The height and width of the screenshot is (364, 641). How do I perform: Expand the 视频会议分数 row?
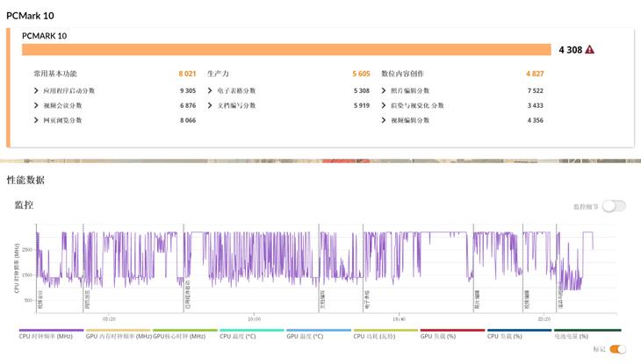tap(58, 105)
